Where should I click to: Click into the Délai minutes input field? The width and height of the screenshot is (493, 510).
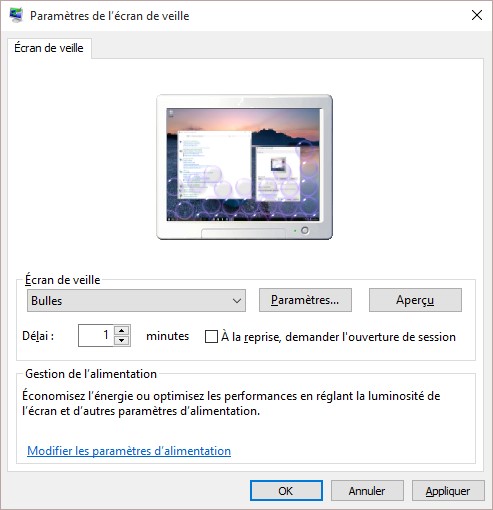click(x=96, y=335)
